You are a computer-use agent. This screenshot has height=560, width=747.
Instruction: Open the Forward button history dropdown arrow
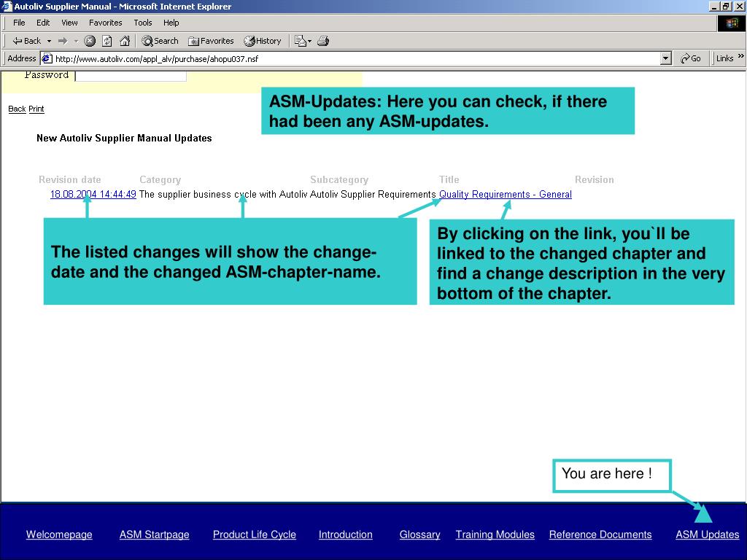(76, 42)
